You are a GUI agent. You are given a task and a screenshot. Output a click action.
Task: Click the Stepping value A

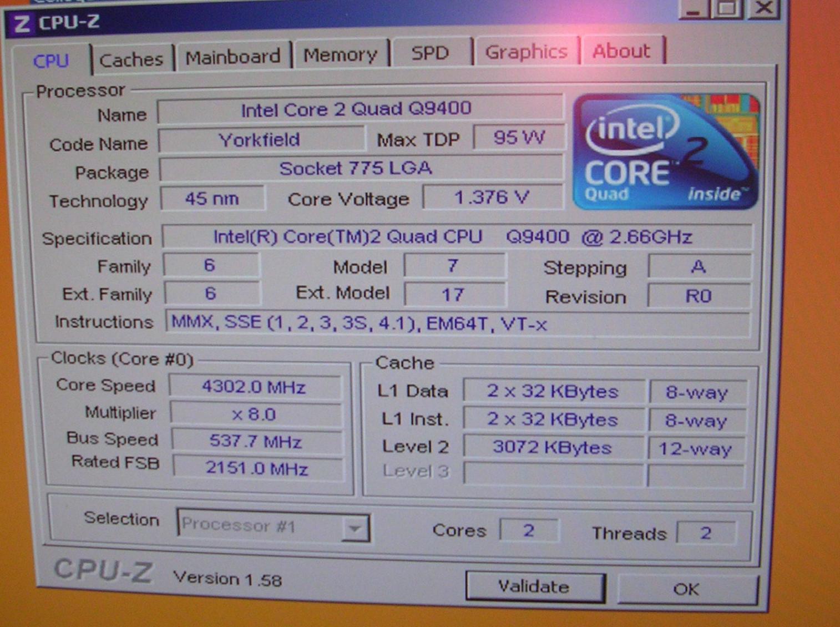click(699, 267)
